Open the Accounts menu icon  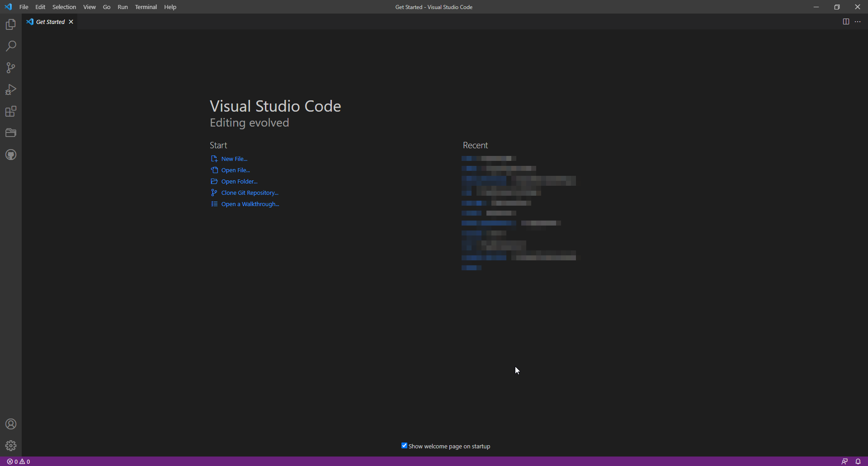point(11,424)
